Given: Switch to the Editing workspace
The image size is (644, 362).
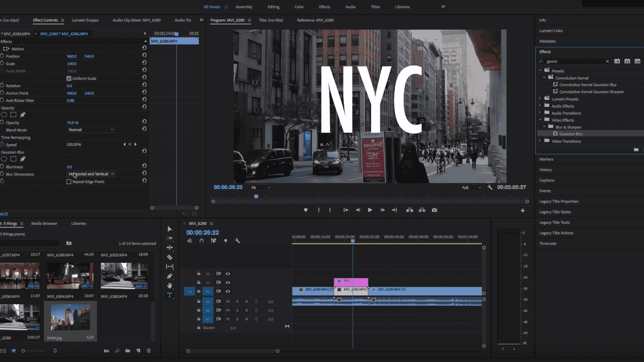Looking at the screenshot, I should (x=273, y=7).
